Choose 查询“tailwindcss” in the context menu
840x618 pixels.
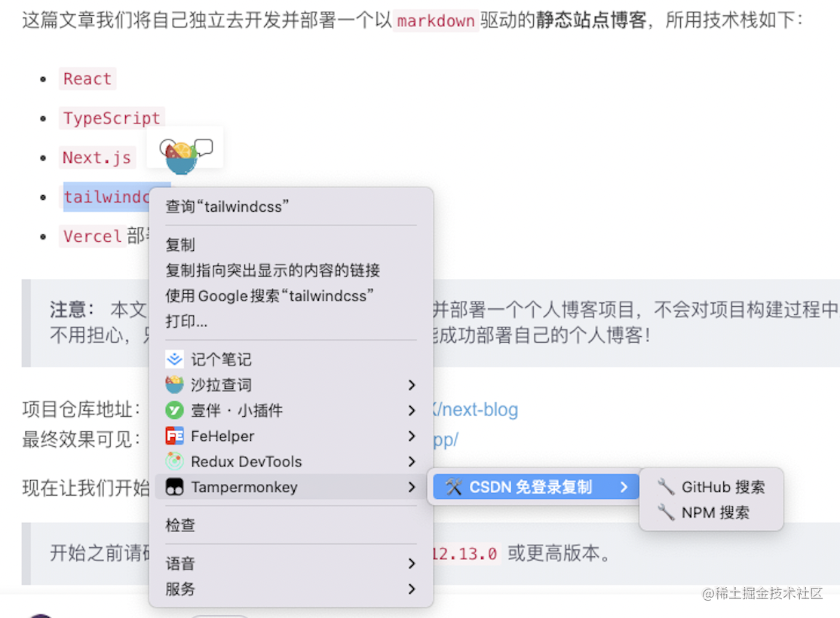coord(291,207)
